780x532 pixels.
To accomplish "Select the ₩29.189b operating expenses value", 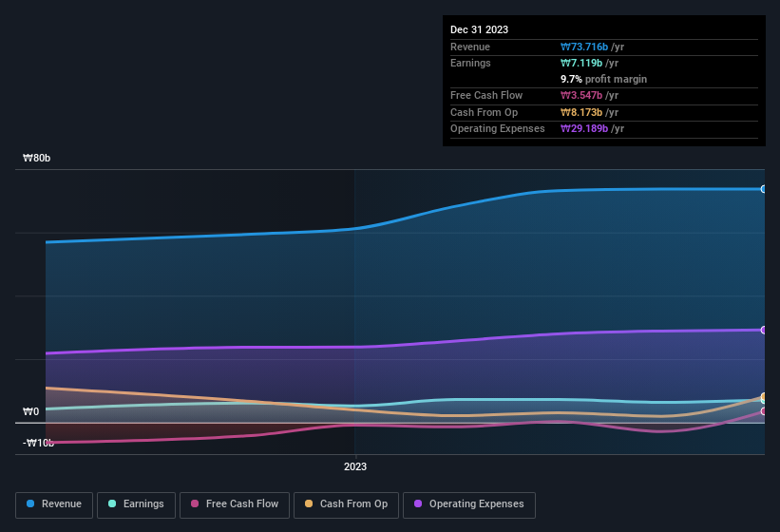I will pos(584,129).
